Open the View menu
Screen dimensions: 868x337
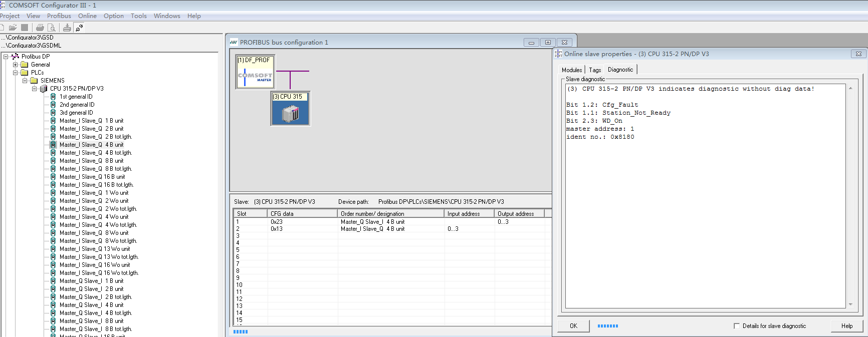pyautogui.click(x=33, y=16)
